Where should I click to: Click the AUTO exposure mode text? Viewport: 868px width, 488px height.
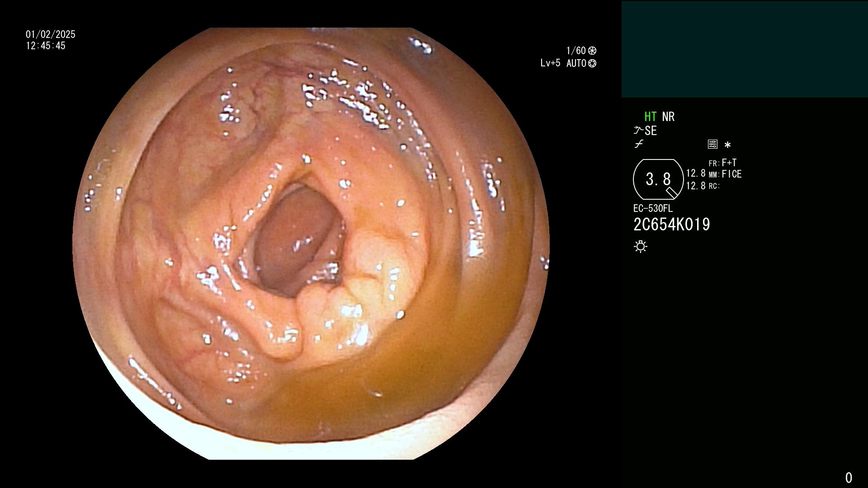pos(576,63)
